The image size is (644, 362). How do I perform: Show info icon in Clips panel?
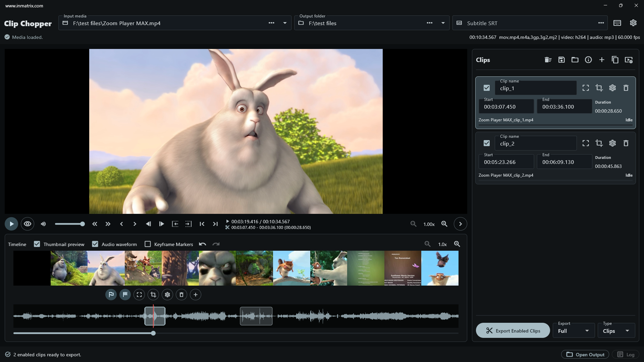pos(588,60)
